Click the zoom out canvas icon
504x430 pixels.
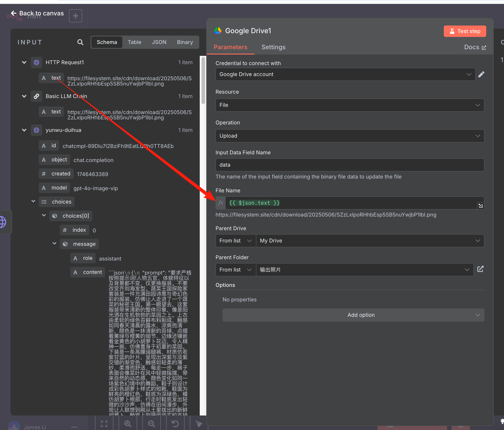[151, 424]
